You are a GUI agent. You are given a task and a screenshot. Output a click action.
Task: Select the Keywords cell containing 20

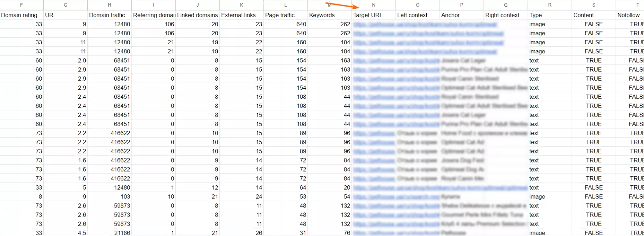click(330, 188)
